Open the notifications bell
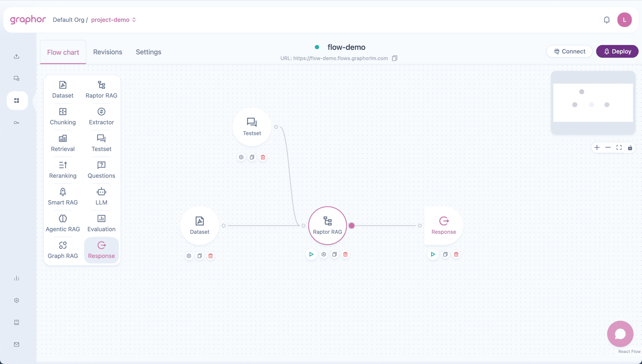Image resolution: width=642 pixels, height=364 pixels. (x=607, y=20)
